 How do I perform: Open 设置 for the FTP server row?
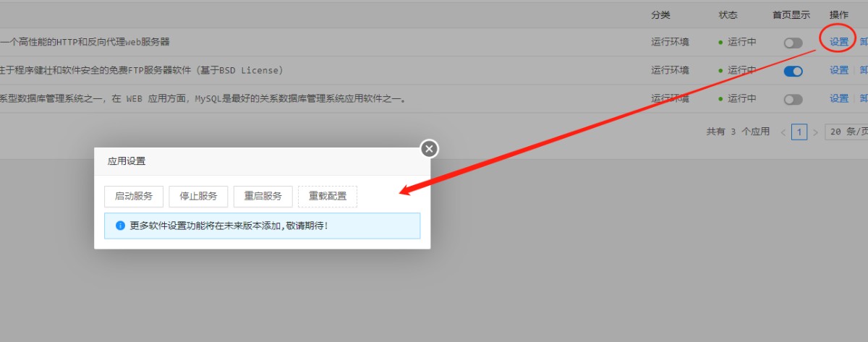coord(839,70)
